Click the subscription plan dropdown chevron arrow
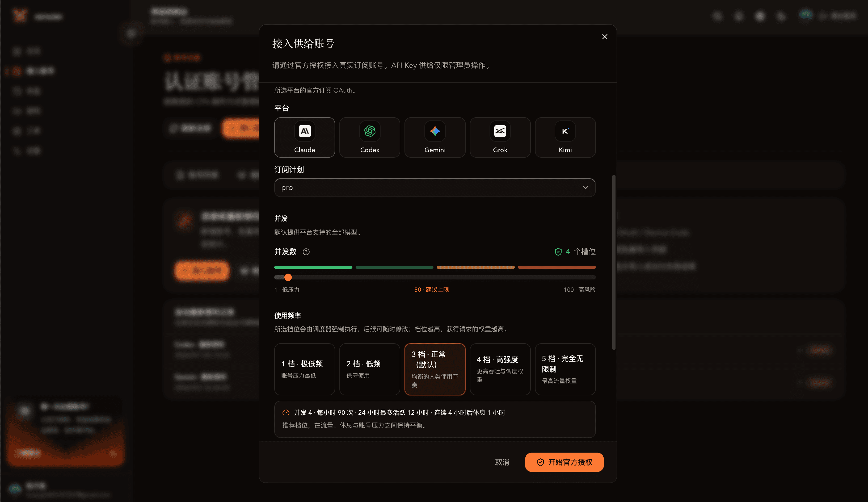Screen dimensions: 868x502 (x=585, y=187)
